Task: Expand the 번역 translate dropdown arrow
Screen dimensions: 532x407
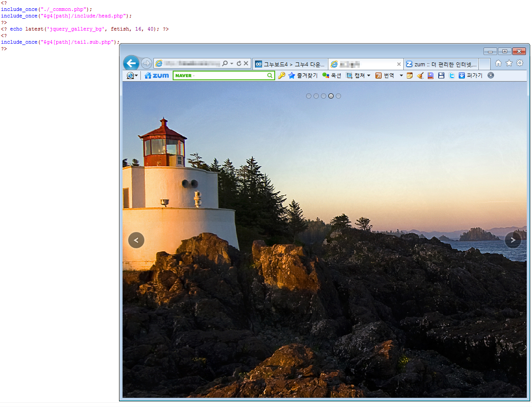Action: tap(401, 75)
